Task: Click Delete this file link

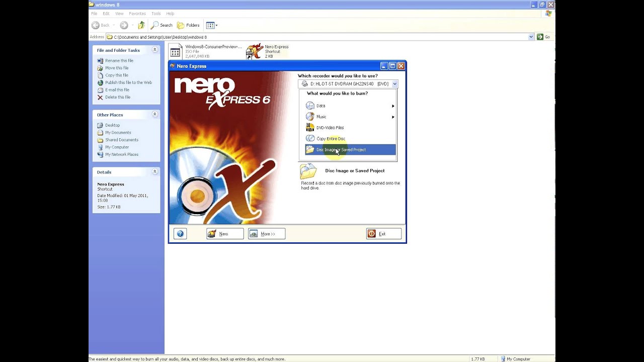Action: tap(118, 97)
